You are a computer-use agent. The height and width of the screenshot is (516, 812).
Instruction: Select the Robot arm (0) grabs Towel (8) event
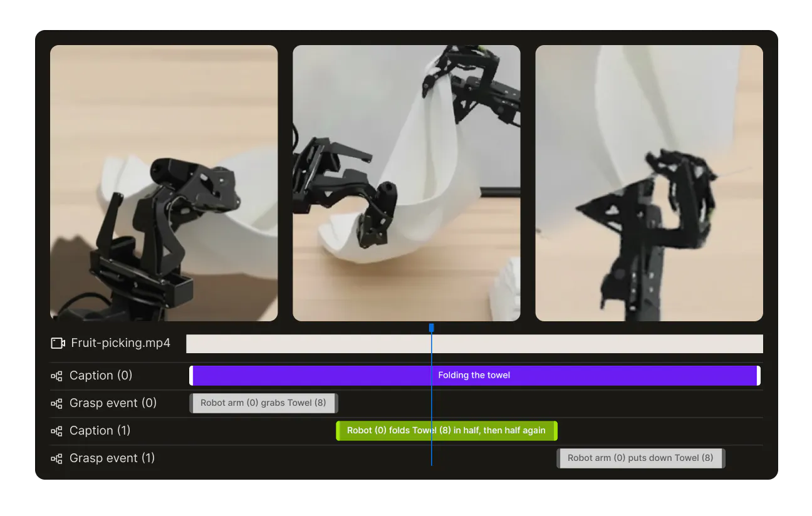[x=263, y=403]
